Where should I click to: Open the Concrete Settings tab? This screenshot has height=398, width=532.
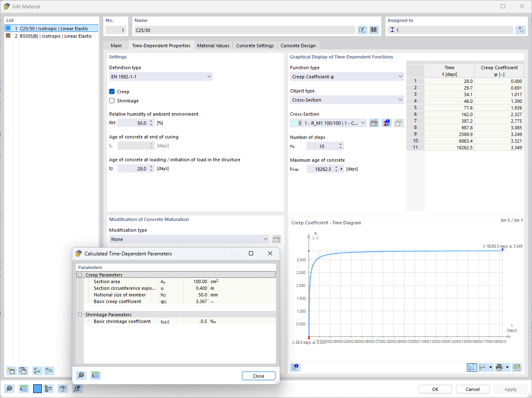pyautogui.click(x=255, y=46)
